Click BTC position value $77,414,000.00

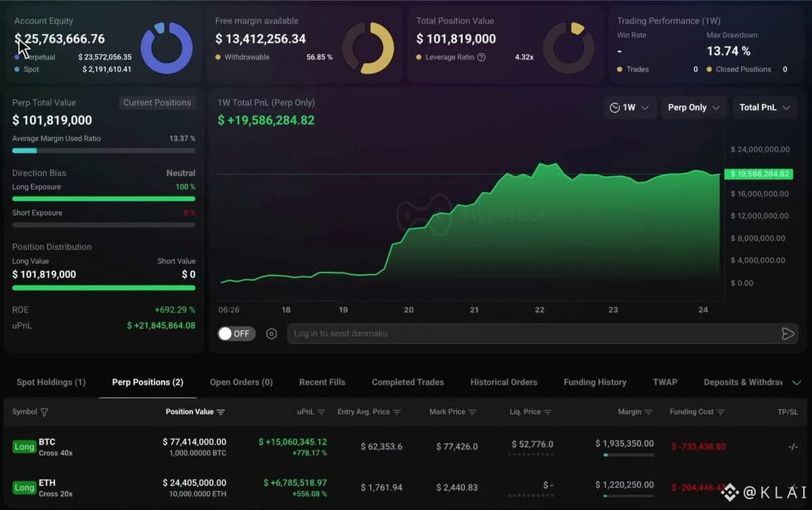[x=194, y=442]
